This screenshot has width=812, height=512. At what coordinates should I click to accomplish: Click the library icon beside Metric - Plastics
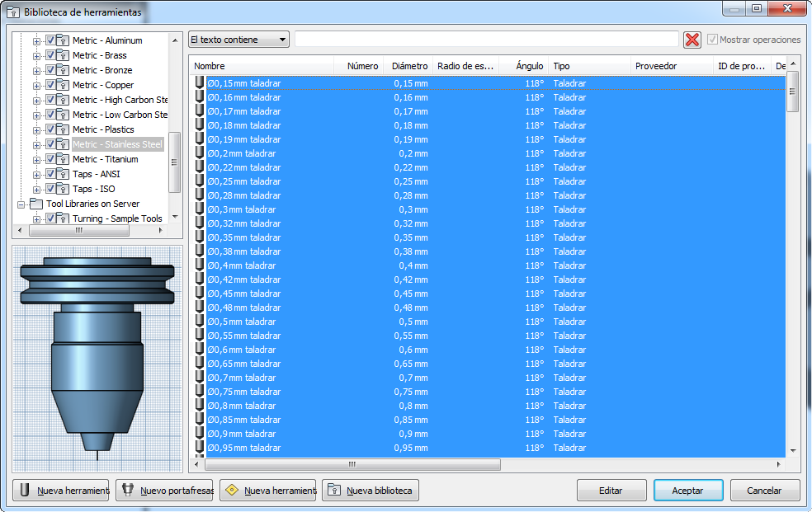(x=63, y=129)
